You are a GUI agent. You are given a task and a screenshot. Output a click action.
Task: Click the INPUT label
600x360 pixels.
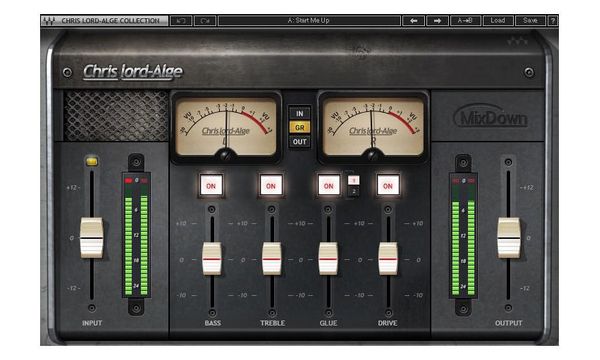click(92, 323)
